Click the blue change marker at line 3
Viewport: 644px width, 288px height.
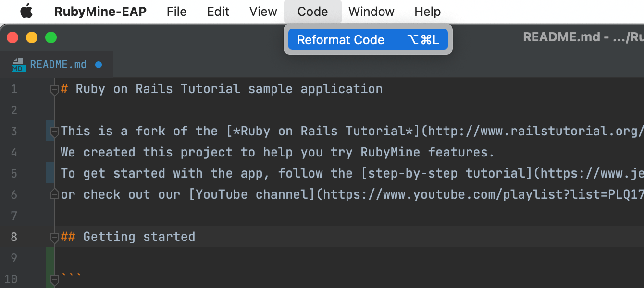tap(50, 131)
